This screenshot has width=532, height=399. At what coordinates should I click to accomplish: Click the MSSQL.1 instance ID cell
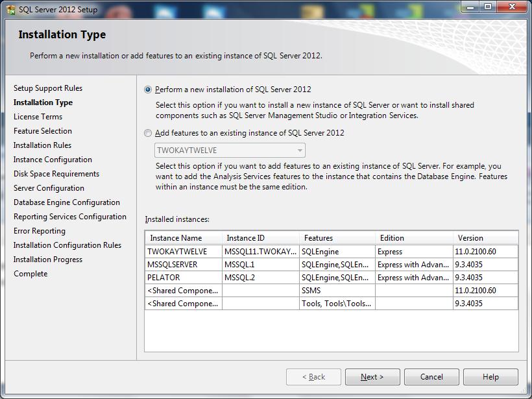click(x=261, y=264)
